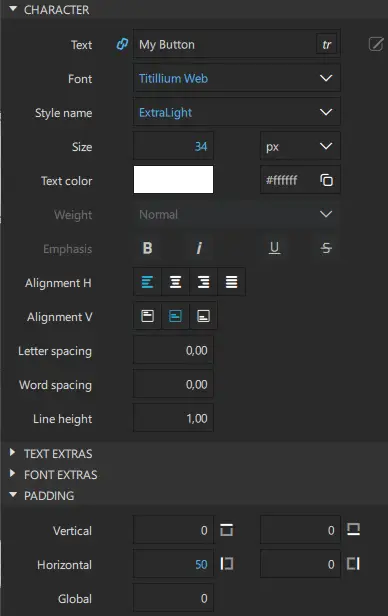This screenshot has width=388, height=616.
Task: Copy the text color hex value
Action: [326, 180]
